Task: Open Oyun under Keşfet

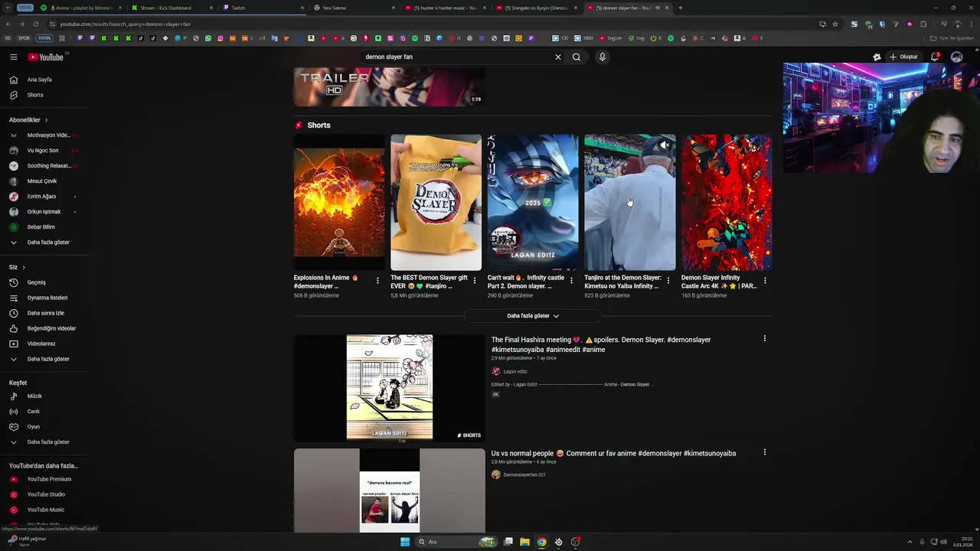Action: click(33, 427)
